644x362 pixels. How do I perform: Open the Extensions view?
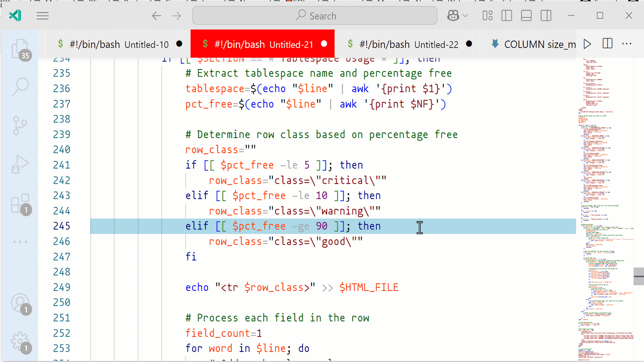20,203
